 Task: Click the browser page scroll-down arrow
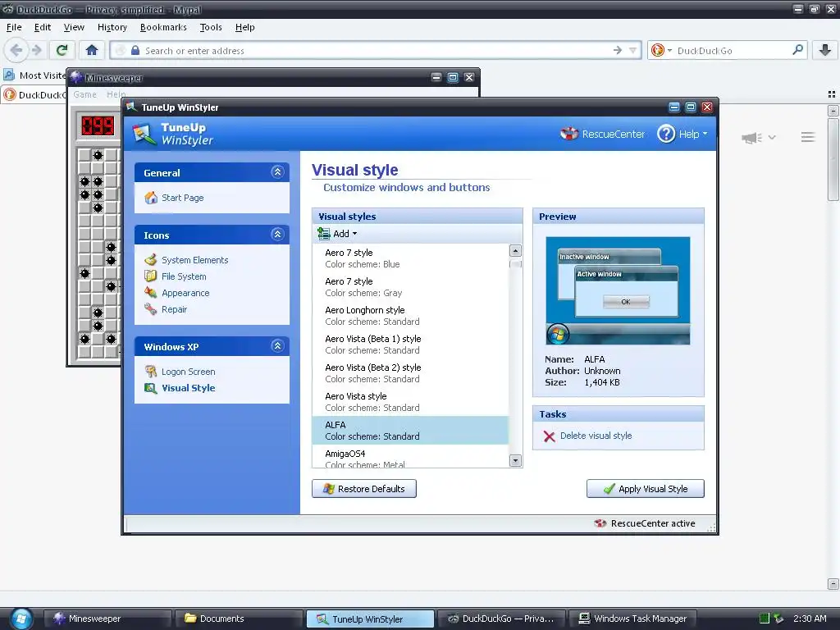[x=833, y=583]
